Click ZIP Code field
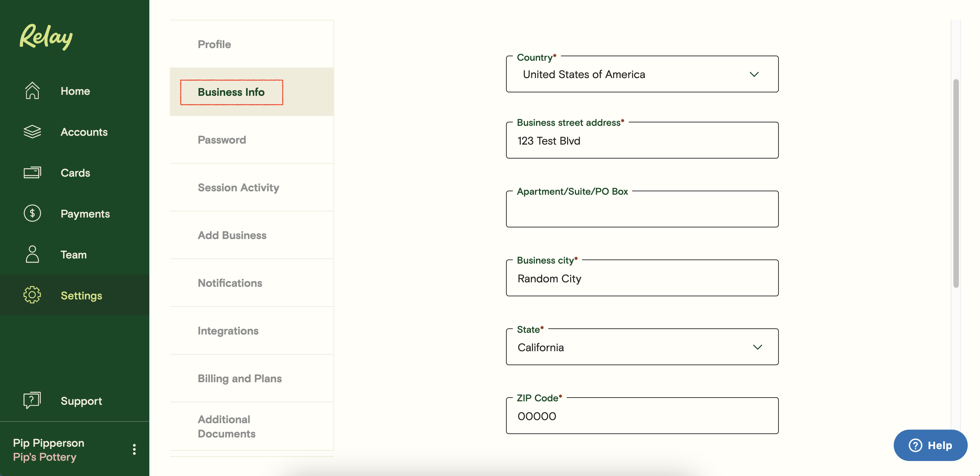 pyautogui.click(x=642, y=416)
